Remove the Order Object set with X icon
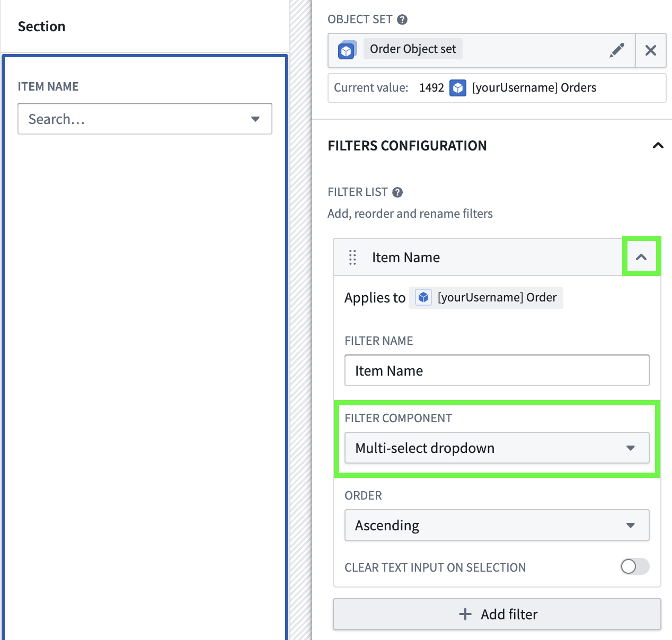Screen dimensions: 672x640 click(x=650, y=50)
